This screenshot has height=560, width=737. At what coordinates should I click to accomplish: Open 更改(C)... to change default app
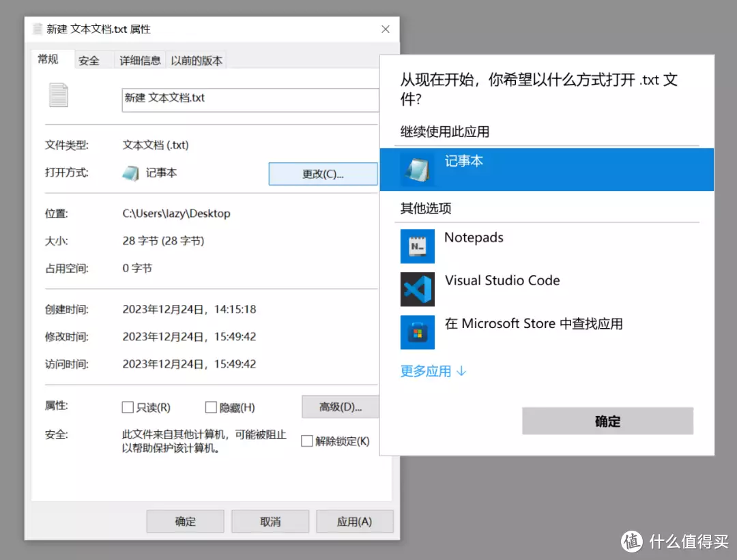[x=323, y=174]
